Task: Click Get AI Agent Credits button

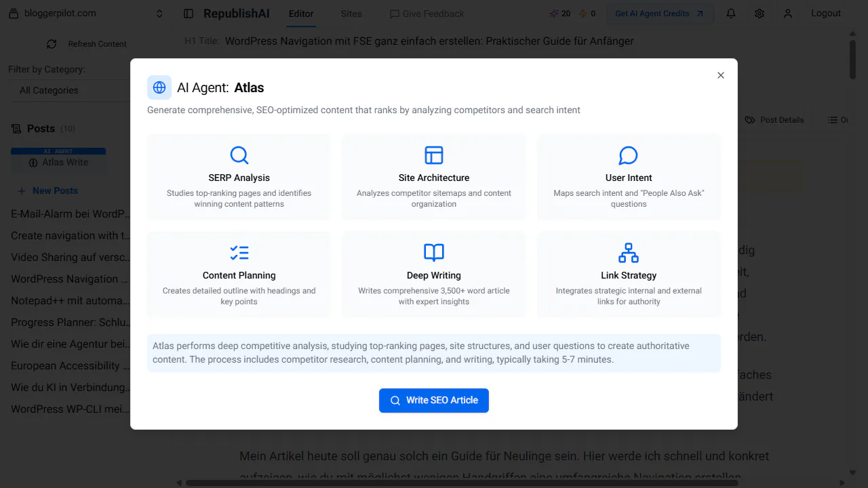Action: click(659, 14)
